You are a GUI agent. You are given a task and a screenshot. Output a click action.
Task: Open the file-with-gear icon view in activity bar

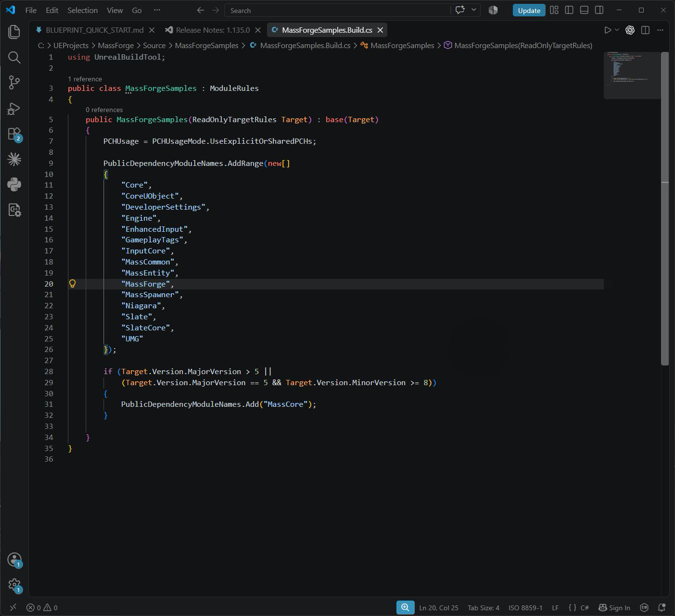[x=14, y=210]
